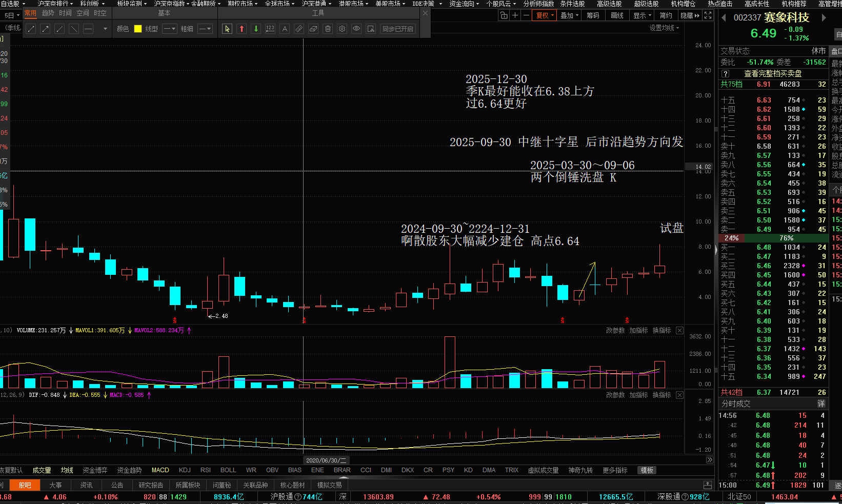Select the 均线 moving average indicator
This screenshot has height=504, width=842.
[67, 470]
